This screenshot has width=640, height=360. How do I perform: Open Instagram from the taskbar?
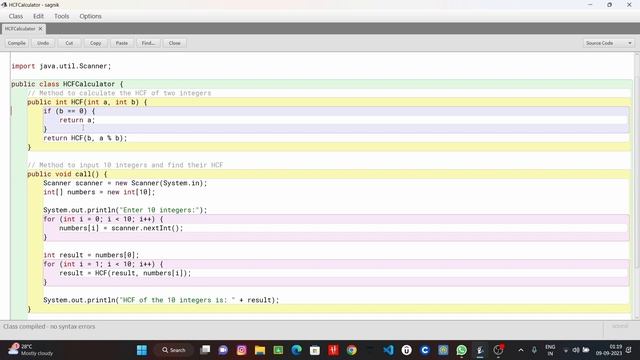pyautogui.click(x=242, y=350)
